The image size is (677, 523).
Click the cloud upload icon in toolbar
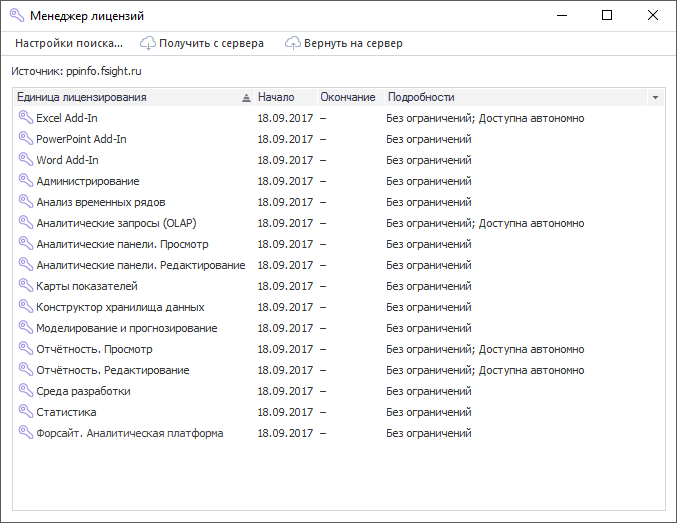(x=293, y=43)
